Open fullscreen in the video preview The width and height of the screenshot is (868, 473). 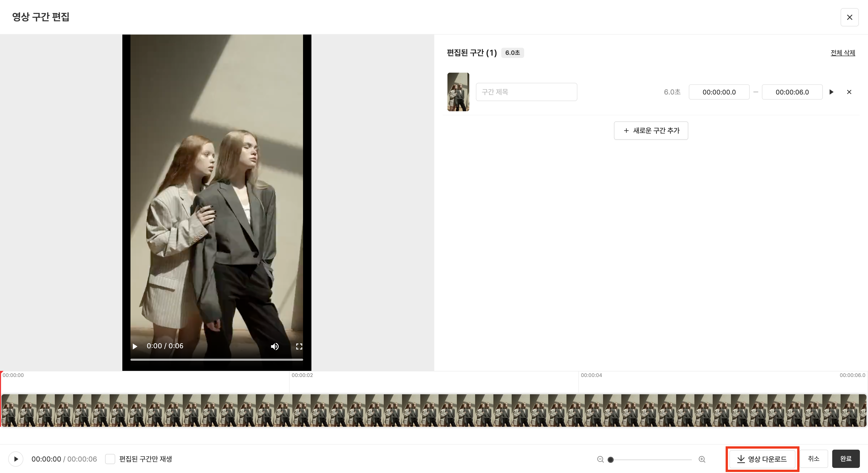pos(299,346)
